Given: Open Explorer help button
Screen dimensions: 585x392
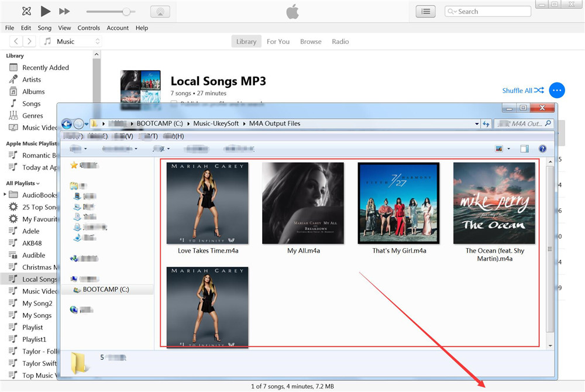Looking at the screenshot, I should click(x=542, y=149).
